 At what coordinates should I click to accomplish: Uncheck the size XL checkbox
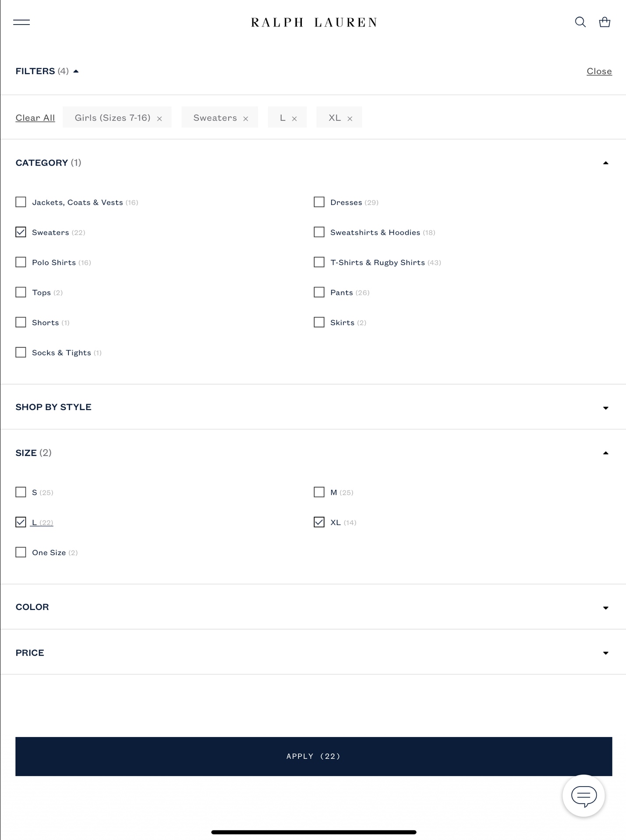pos(319,522)
